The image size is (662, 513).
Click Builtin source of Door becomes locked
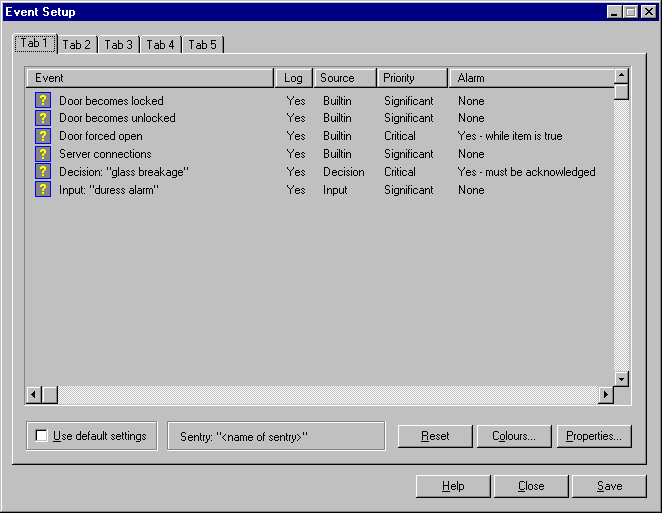337,101
